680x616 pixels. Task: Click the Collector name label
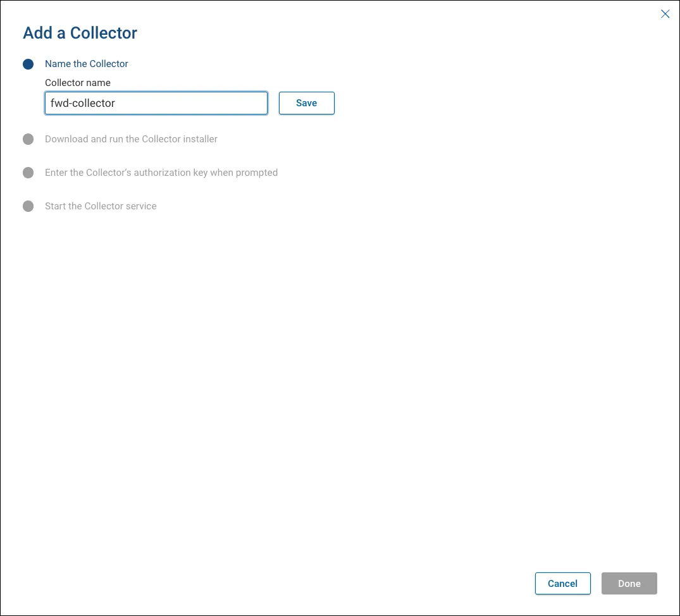tap(78, 83)
